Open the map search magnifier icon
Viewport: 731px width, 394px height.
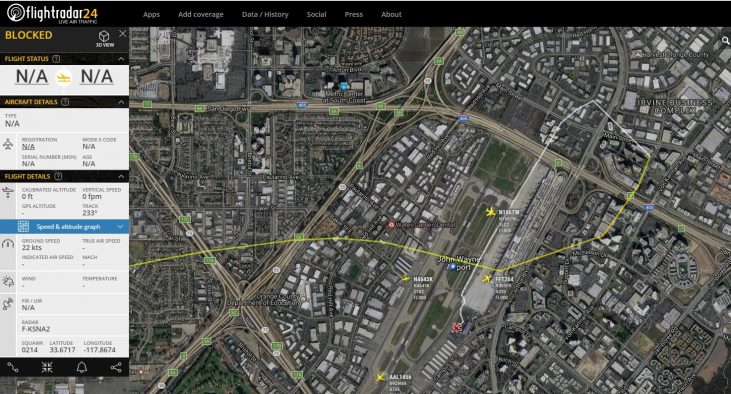point(725,41)
